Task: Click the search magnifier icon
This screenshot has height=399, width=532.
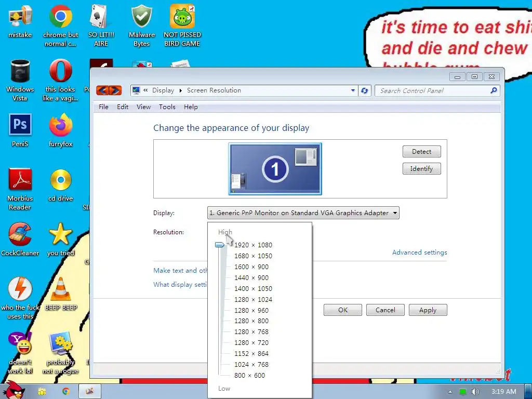Action: point(494,90)
